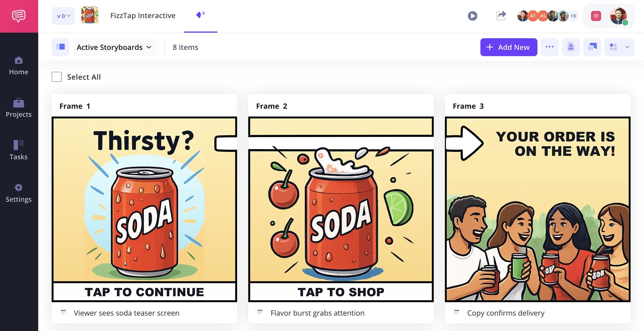Select the purple diamond tab icon
Viewport: 644px width, 331px height.
click(x=201, y=15)
